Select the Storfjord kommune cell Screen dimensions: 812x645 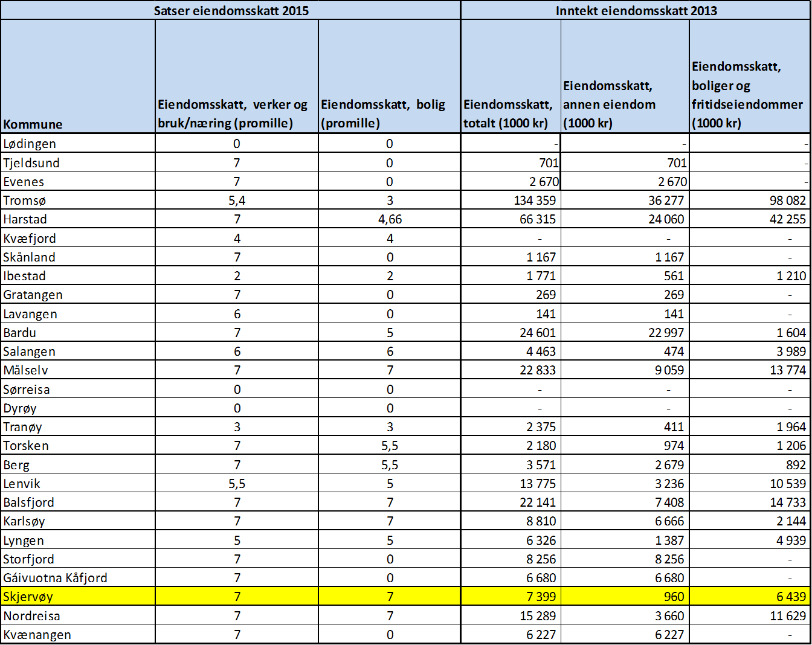(78, 559)
